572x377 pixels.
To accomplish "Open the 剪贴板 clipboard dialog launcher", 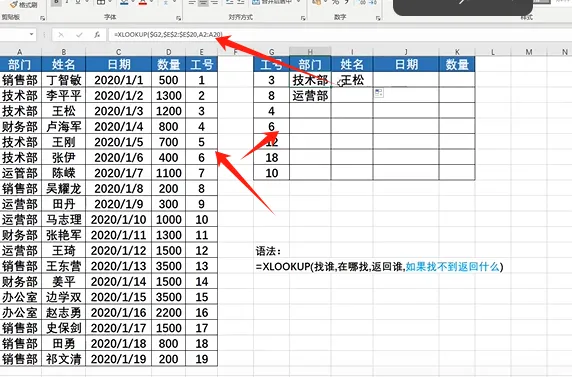I will point(43,18).
